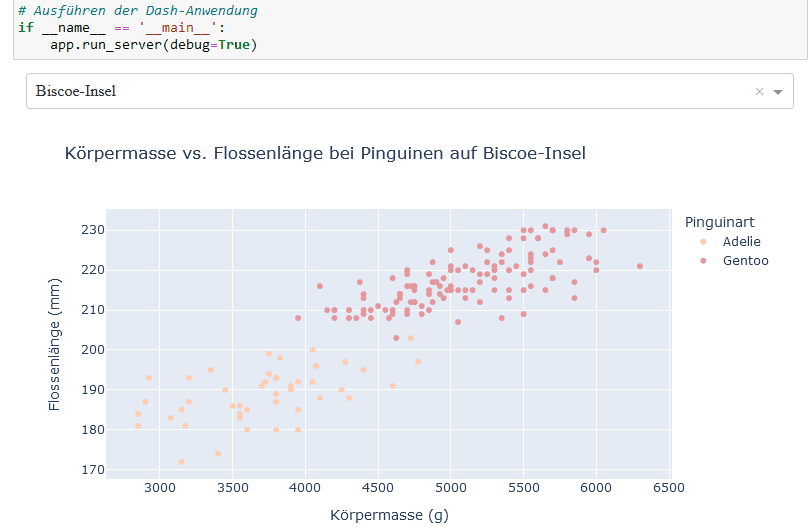Toggle the Adelie series in the legend
The width and height of the screenshot is (810, 532).
click(741, 242)
